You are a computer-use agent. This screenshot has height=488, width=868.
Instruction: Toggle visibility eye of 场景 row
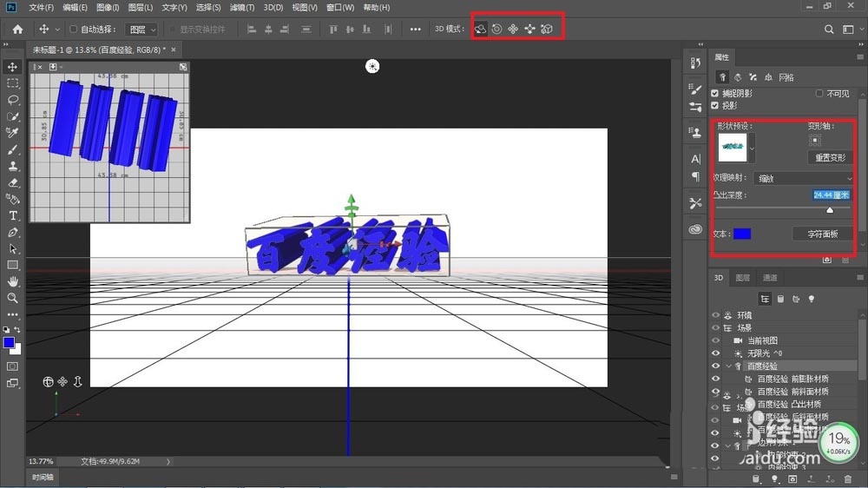click(715, 328)
